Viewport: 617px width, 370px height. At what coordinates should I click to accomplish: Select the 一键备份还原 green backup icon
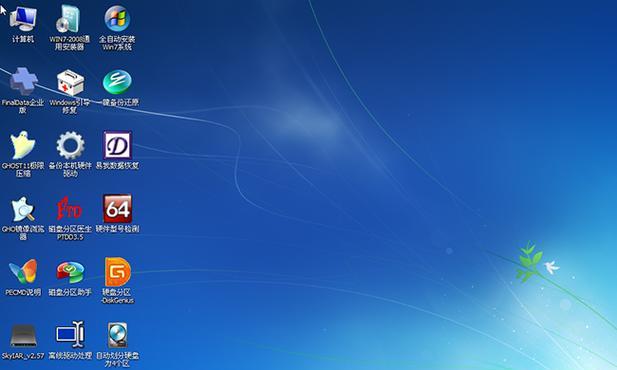[117, 82]
